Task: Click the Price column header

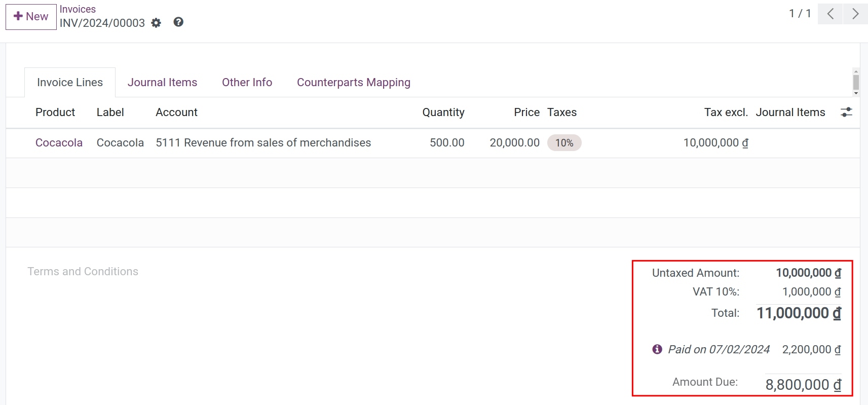Action: pos(527,113)
